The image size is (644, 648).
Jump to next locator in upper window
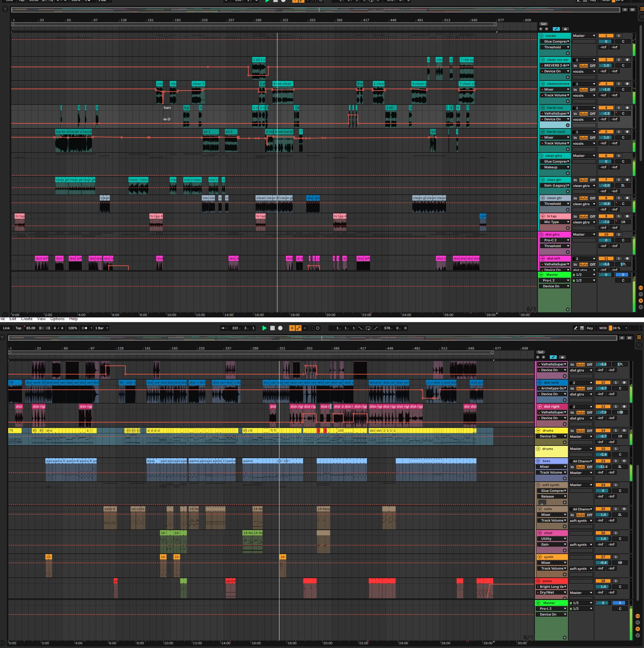point(546,29)
